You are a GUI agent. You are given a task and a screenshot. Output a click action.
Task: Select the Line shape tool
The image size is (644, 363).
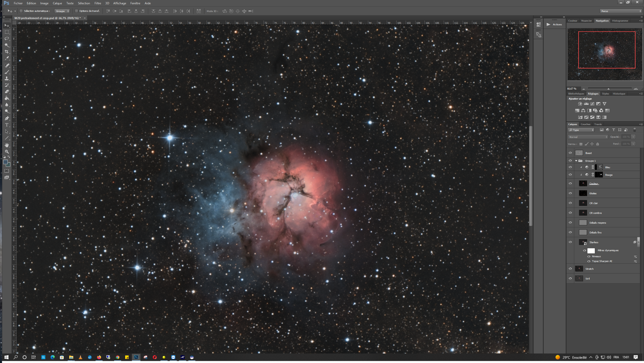point(7,138)
